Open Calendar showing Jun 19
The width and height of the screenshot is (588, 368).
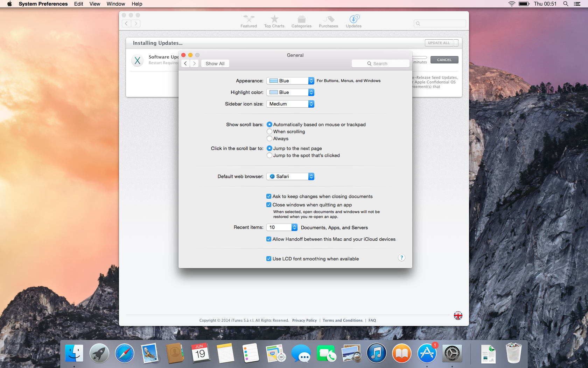point(200,353)
